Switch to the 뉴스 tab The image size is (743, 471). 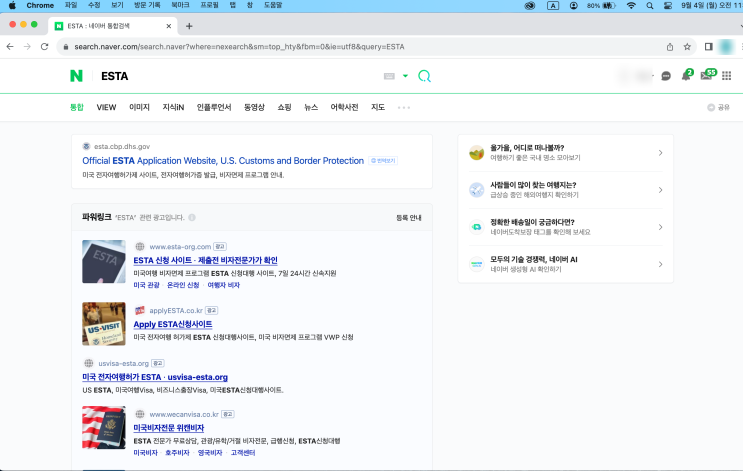(311, 108)
